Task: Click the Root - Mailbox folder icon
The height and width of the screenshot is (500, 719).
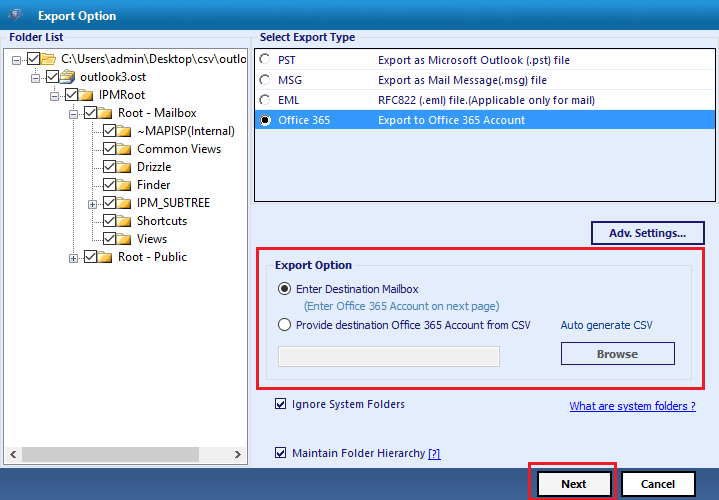Action: pyautogui.click(x=105, y=113)
